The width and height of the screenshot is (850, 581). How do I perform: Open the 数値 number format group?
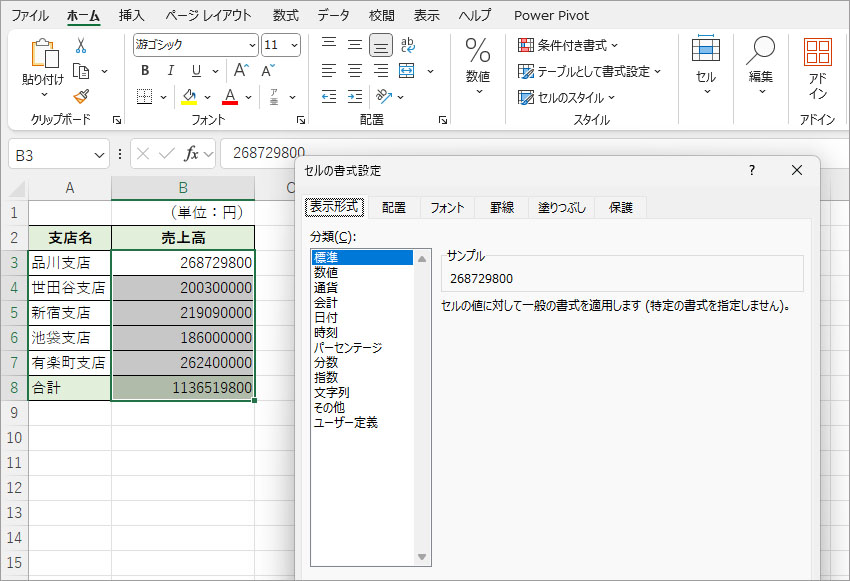click(x=478, y=65)
